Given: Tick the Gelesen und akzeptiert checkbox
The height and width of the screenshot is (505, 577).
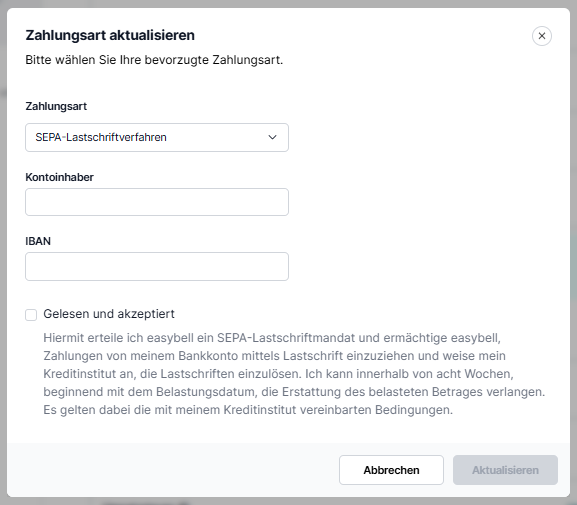Looking at the screenshot, I should pos(31,315).
